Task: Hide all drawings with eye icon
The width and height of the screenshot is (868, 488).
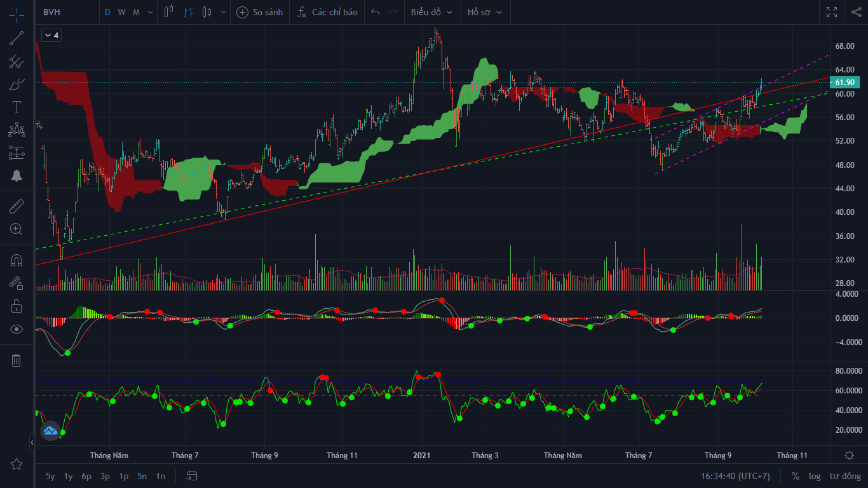Action: pos(17,329)
